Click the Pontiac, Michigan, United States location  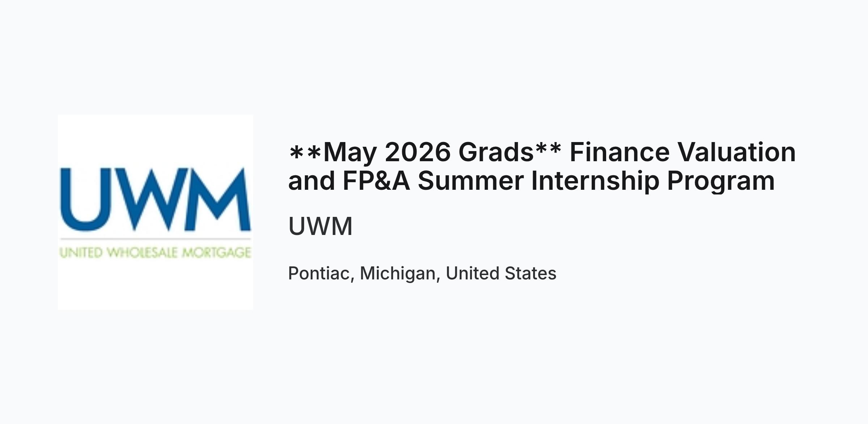pyautogui.click(x=422, y=273)
